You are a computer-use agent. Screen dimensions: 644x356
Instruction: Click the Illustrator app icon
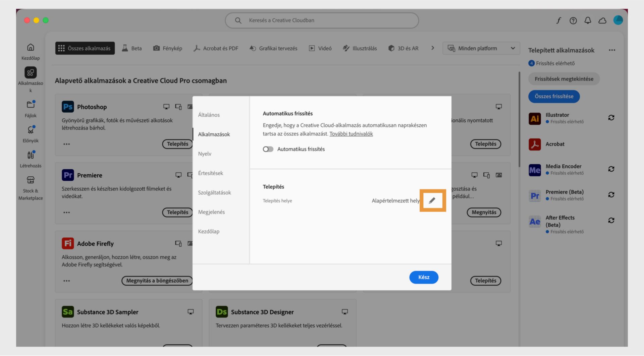coord(535,118)
